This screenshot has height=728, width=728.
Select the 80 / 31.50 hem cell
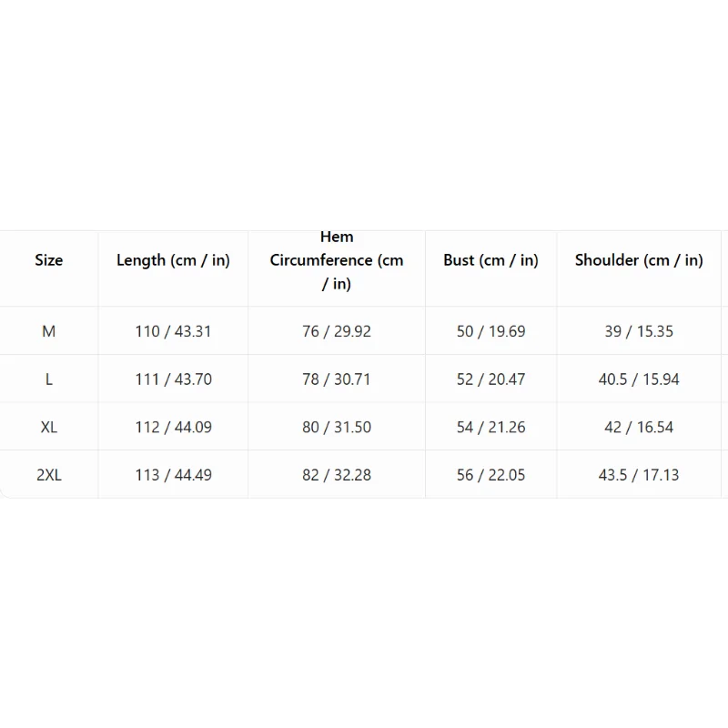coord(337,427)
